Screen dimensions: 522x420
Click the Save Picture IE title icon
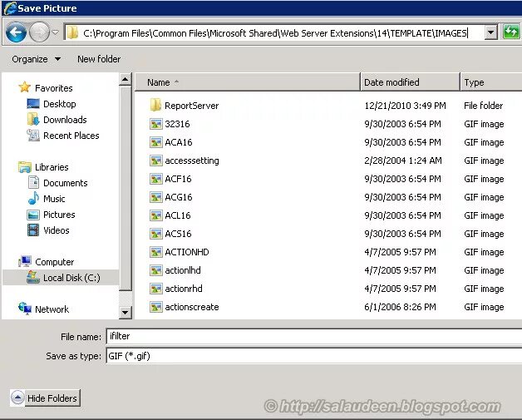pos(9,8)
